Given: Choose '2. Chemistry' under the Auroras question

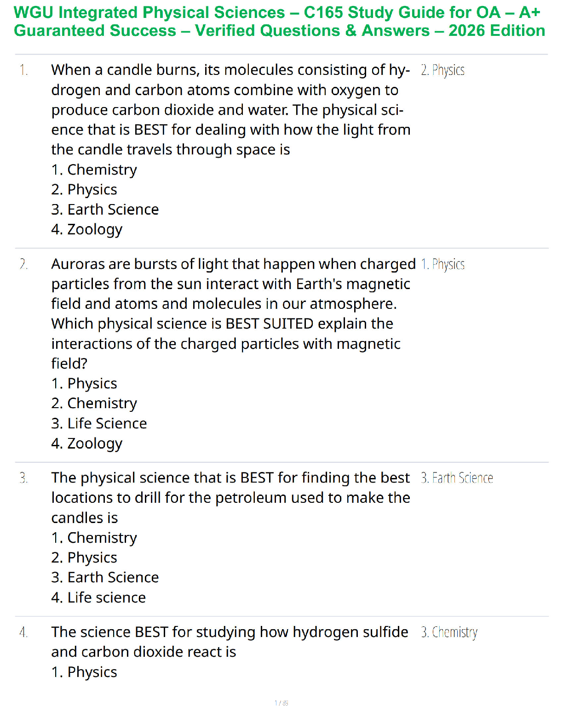Looking at the screenshot, I should pos(94,403).
